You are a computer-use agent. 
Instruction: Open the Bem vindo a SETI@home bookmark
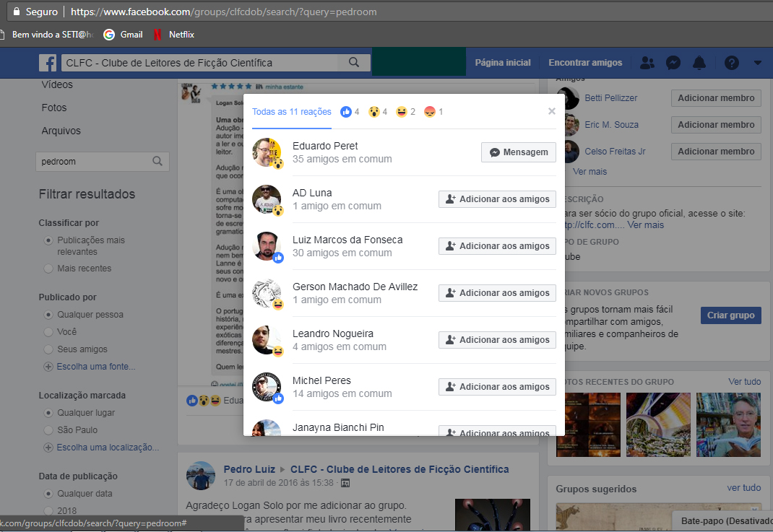tap(48, 35)
